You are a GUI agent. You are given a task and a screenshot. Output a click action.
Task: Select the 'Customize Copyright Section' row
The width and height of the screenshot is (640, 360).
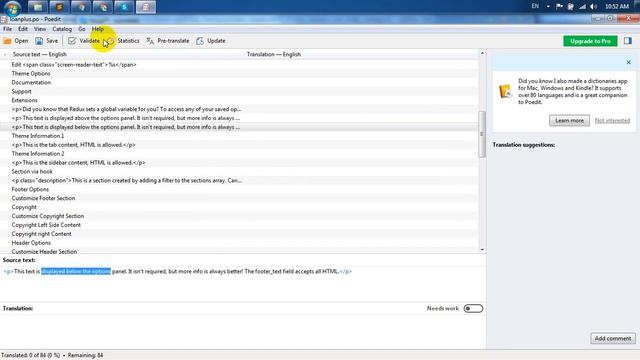(x=239, y=216)
